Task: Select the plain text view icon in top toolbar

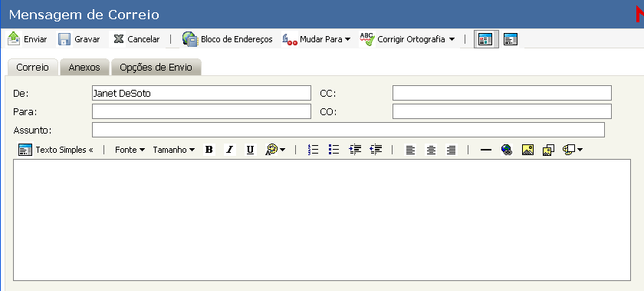Action: [x=510, y=39]
